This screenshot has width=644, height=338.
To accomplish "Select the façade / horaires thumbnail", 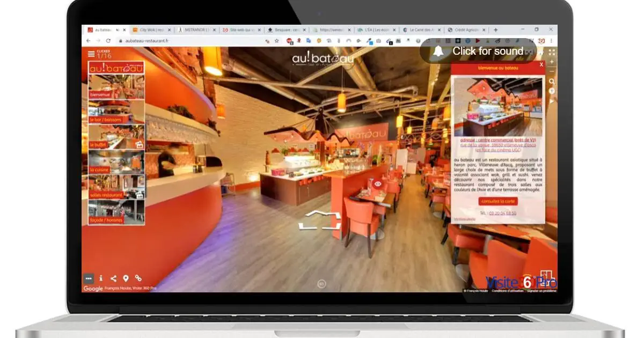I will tap(116, 212).
